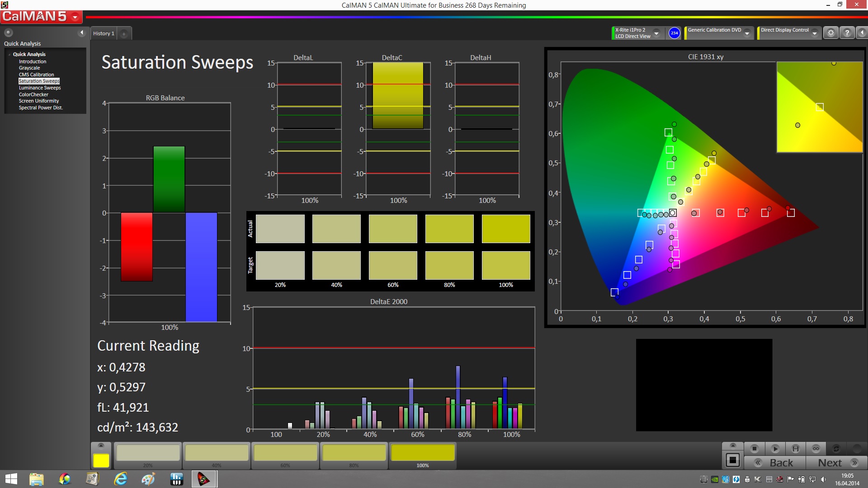This screenshot has height=488, width=868.
Task: Open Paint palette icon in taskbar
Action: coord(148,479)
